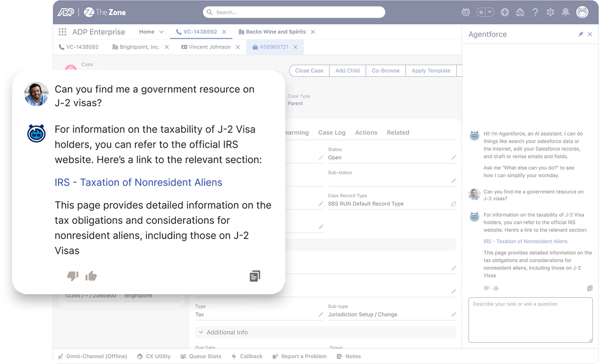Image resolution: width=599 pixels, height=364 pixels.
Task: Open the App Launcher grid icon
Action: coord(62,32)
